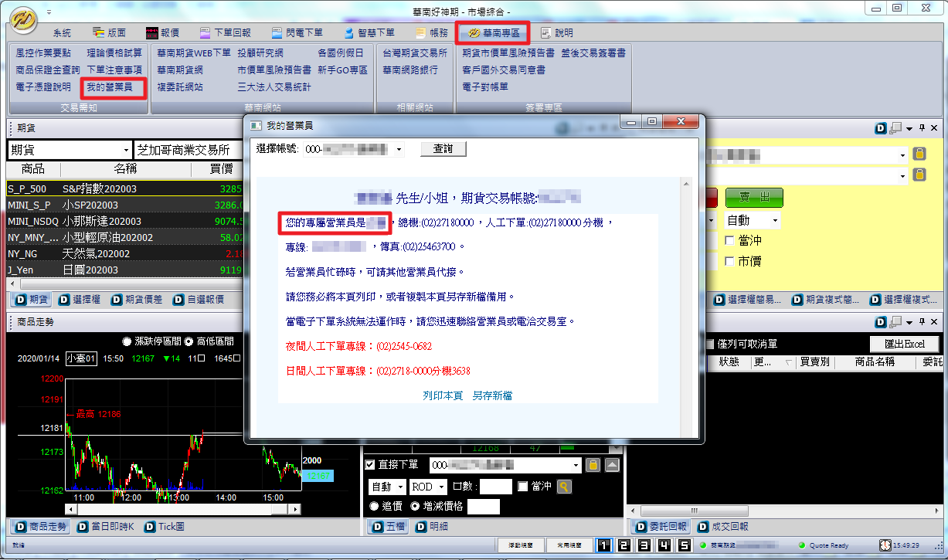This screenshot has width=948, height=560.
Task: Open the 帳務 accounts ribbon tab
Action: pos(432,33)
